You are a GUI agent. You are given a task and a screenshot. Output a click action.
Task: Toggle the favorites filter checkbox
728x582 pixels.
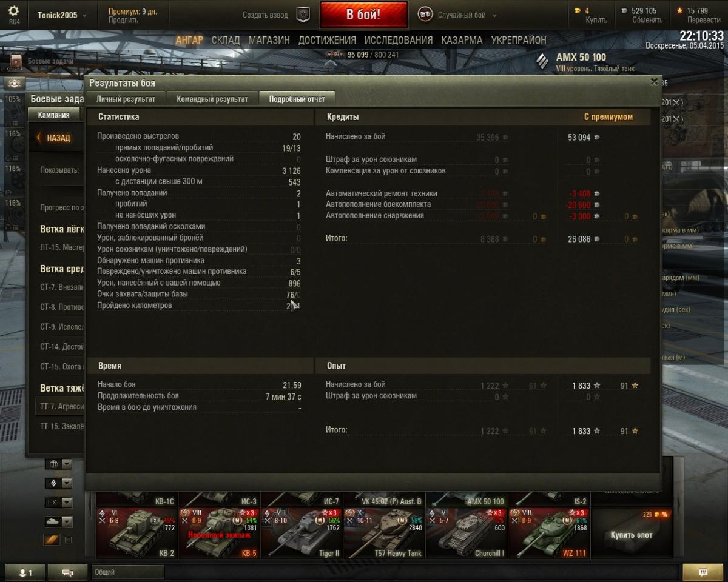(x=68, y=540)
